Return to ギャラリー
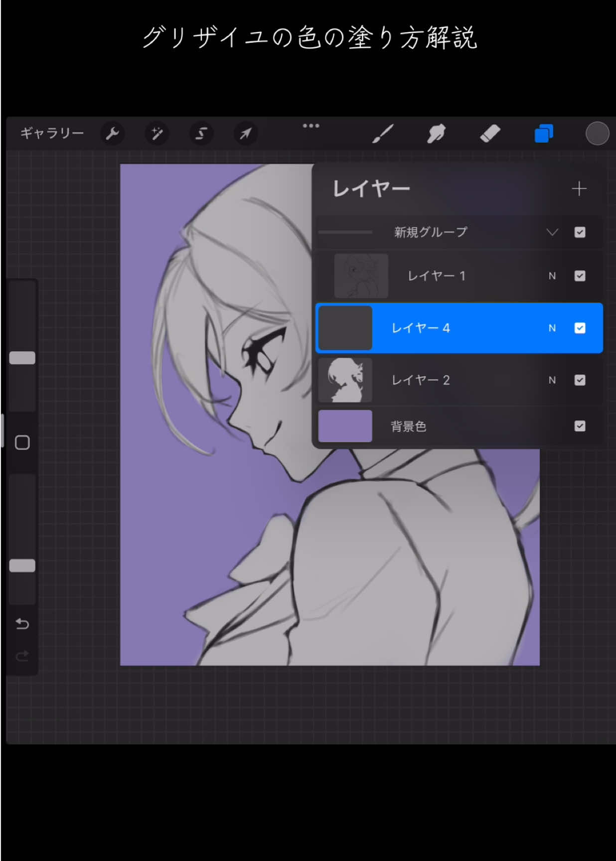Image resolution: width=616 pixels, height=861 pixels. [52, 133]
